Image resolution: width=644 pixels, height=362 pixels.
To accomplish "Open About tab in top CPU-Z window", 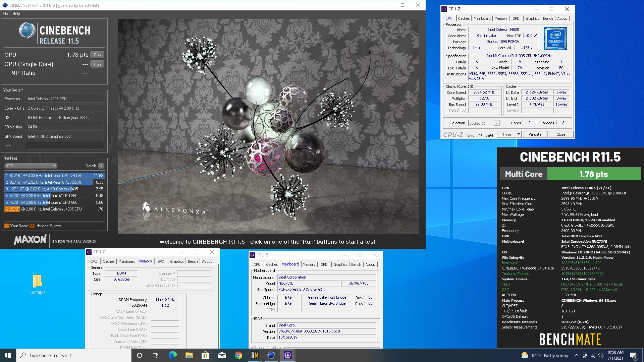I will pyautogui.click(x=562, y=18).
